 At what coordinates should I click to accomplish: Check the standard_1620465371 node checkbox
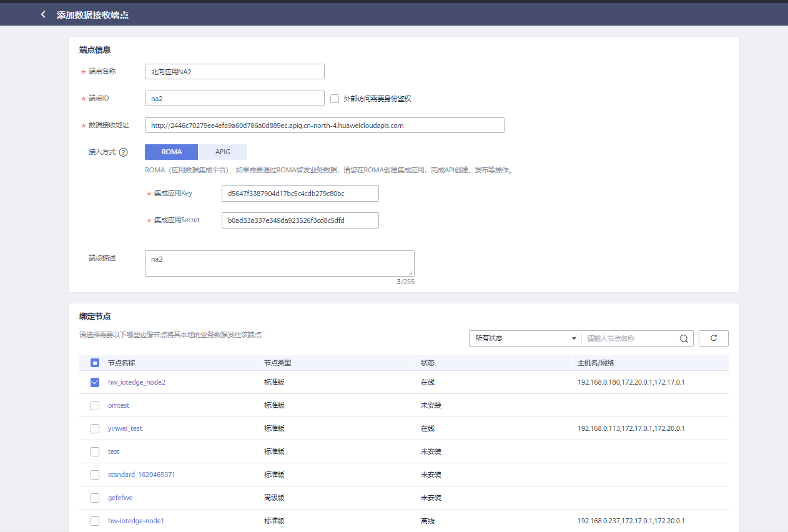(x=95, y=475)
